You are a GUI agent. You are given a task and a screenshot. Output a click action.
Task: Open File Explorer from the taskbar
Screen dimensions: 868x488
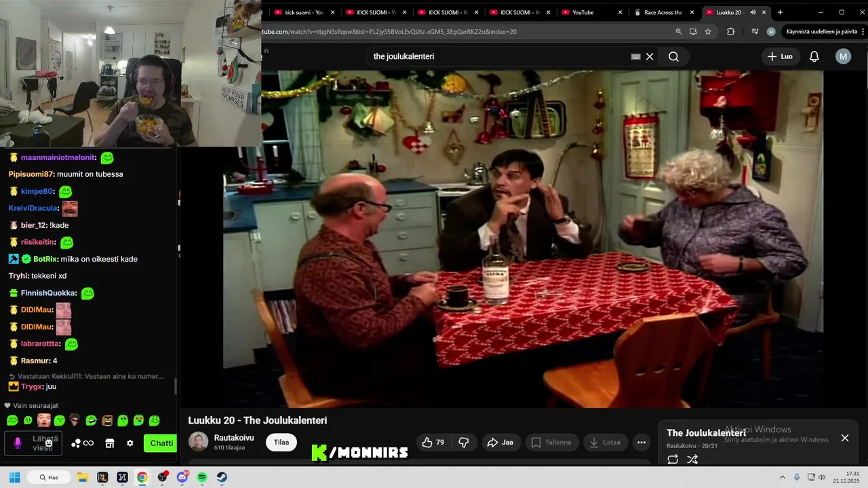82,477
